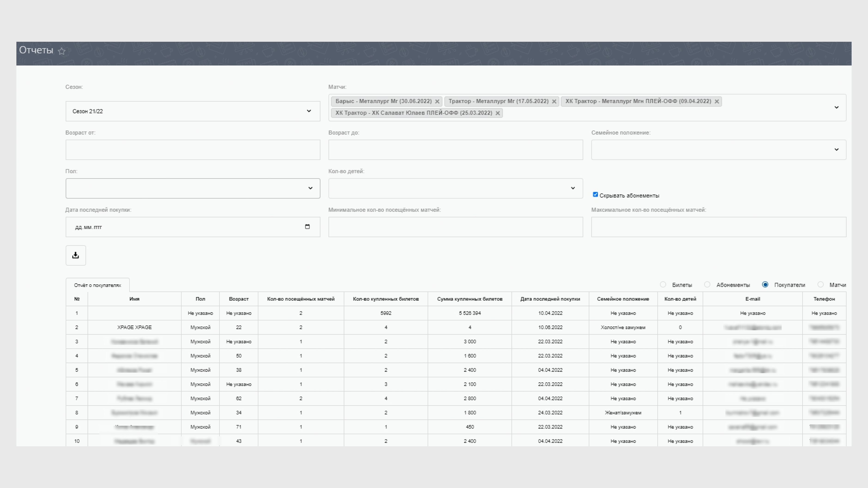The height and width of the screenshot is (488, 868).
Task: Download the report with export icon button
Action: pyautogui.click(x=75, y=255)
